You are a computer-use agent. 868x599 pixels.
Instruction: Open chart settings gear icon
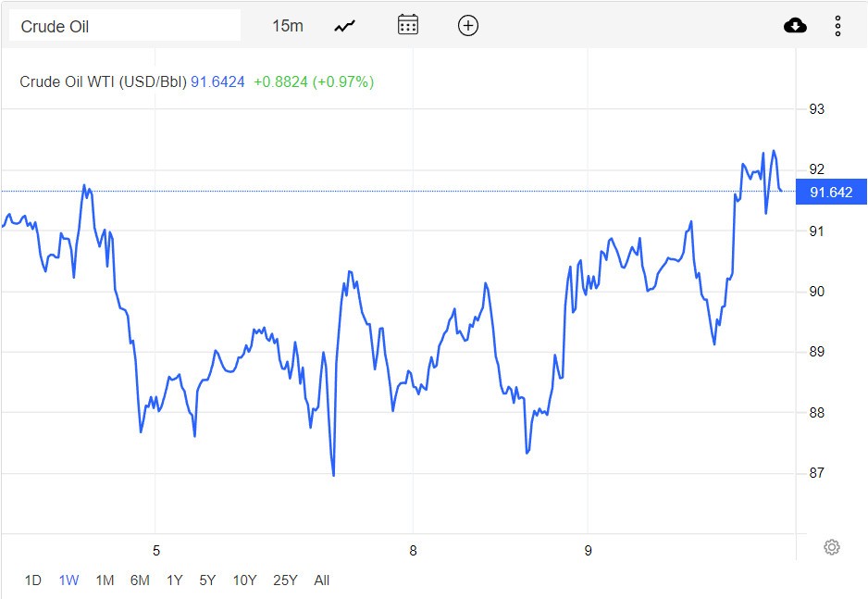831,547
